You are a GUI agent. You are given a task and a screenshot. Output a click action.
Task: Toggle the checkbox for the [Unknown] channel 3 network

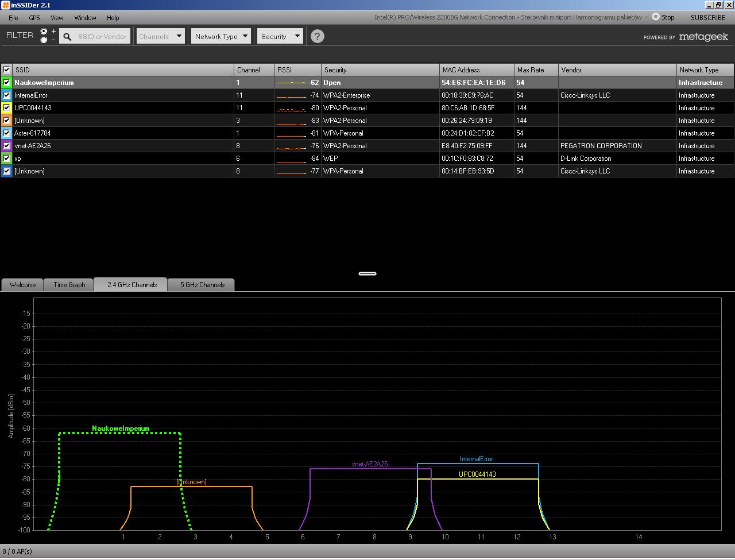tap(7, 121)
